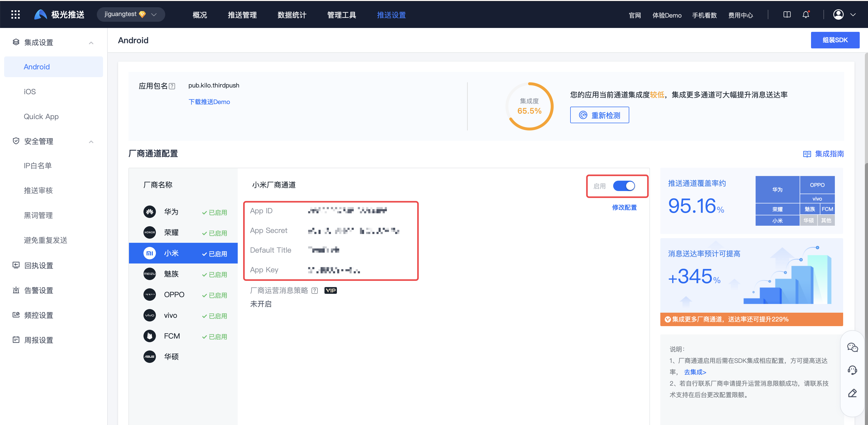Click the 安全管理 shield icon
868x425 pixels.
[x=16, y=141]
